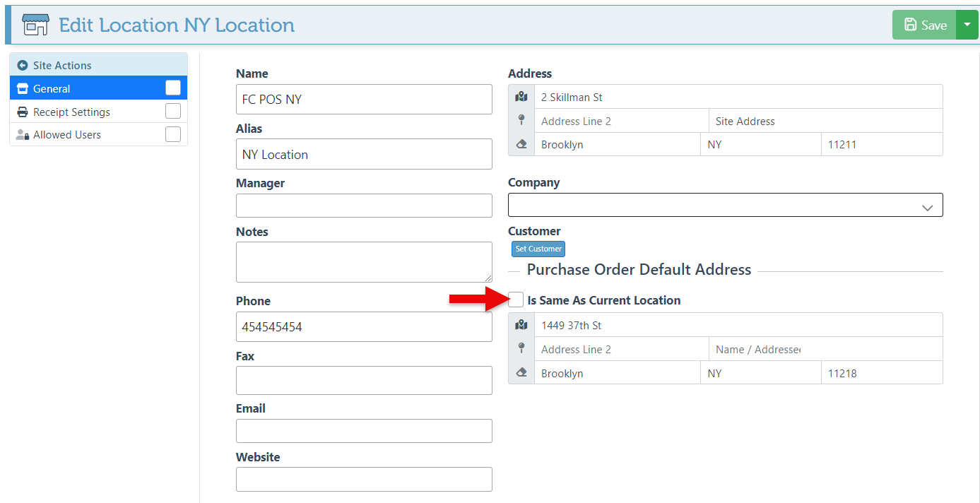
Task: Click the pin icon in the site Address section
Action: (x=521, y=120)
